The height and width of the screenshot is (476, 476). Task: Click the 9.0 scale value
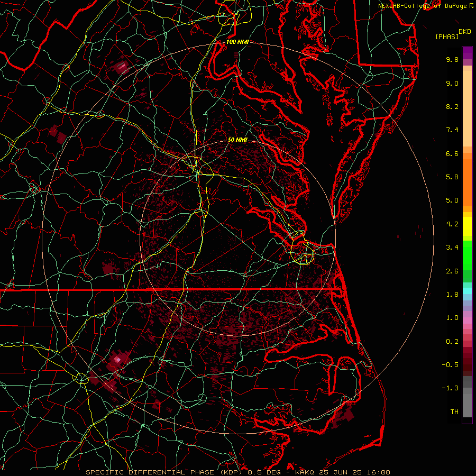[452, 83]
